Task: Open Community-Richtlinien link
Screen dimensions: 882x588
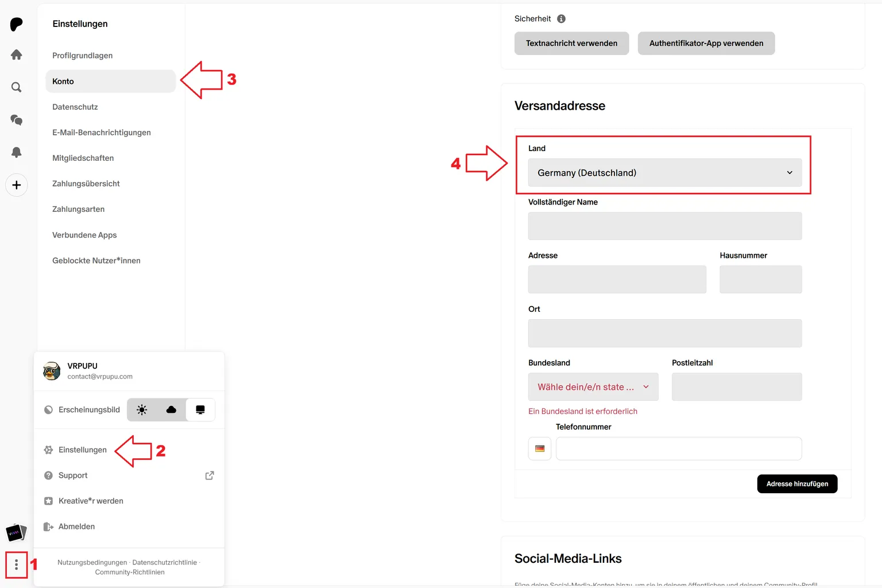Action: coord(130,572)
